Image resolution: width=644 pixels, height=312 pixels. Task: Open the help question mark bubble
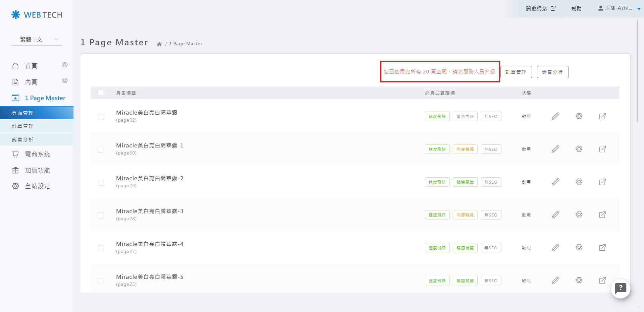tap(621, 288)
